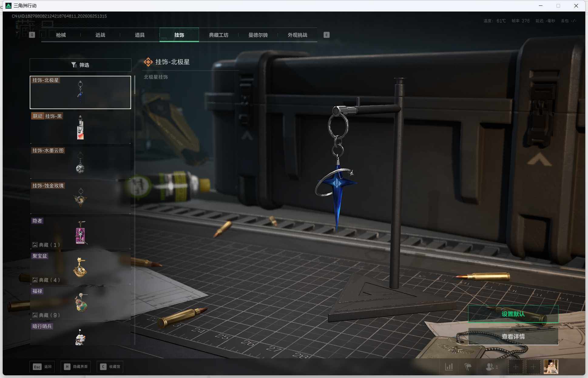Click the orange rarity icon by 挂饰-北极星 title
Image resolution: width=588 pixels, height=378 pixels.
pyautogui.click(x=148, y=62)
